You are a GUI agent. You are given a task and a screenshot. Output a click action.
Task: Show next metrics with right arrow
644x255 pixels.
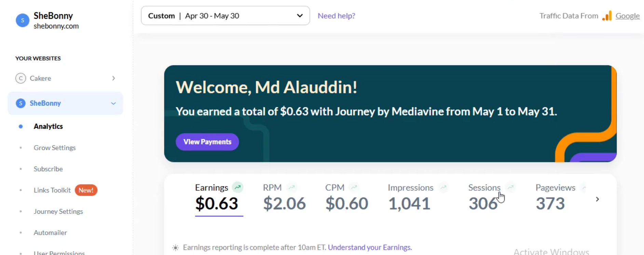pyautogui.click(x=597, y=199)
